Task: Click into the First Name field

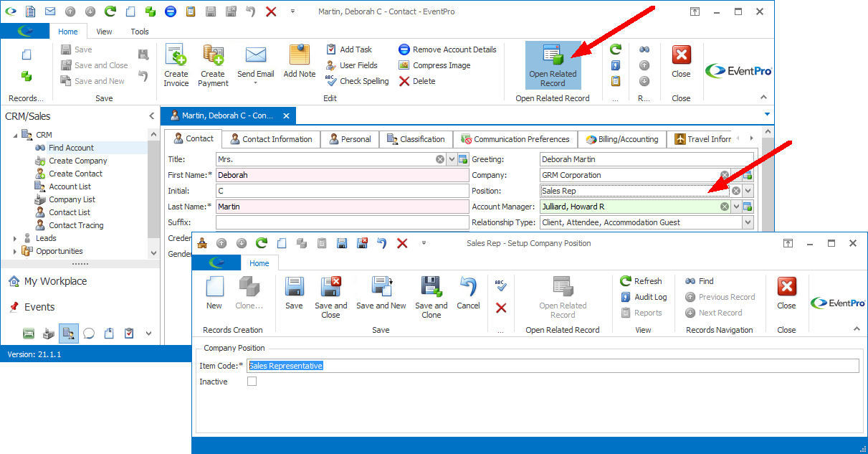Action: tap(342, 175)
